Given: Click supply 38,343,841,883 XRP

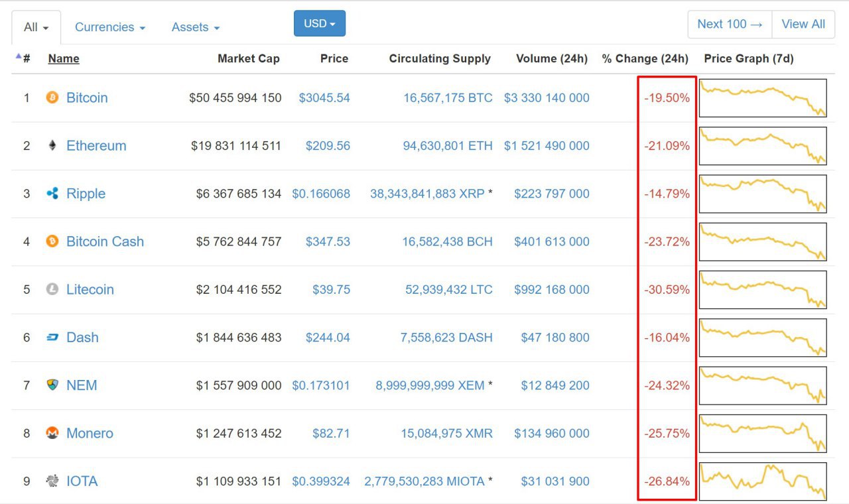Looking at the screenshot, I should point(427,194).
